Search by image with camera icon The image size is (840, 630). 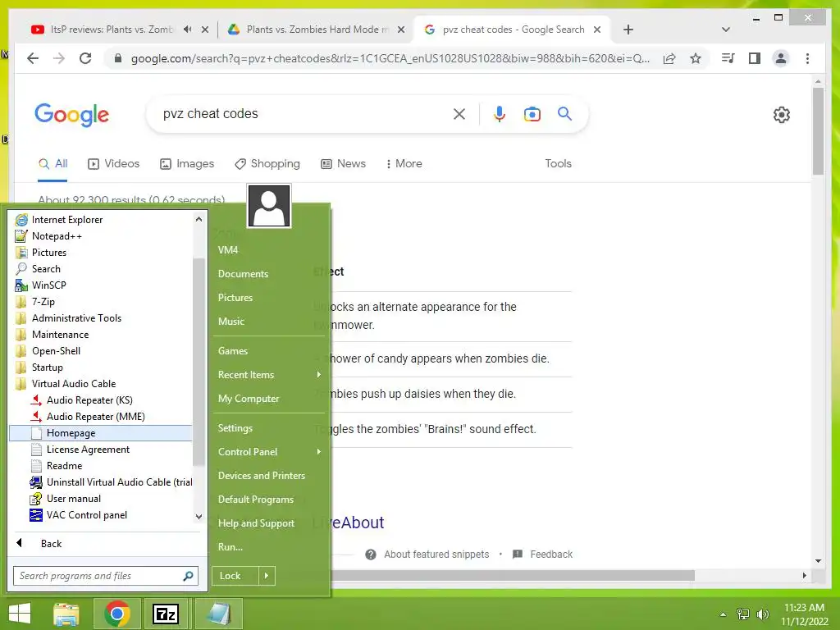tap(532, 114)
